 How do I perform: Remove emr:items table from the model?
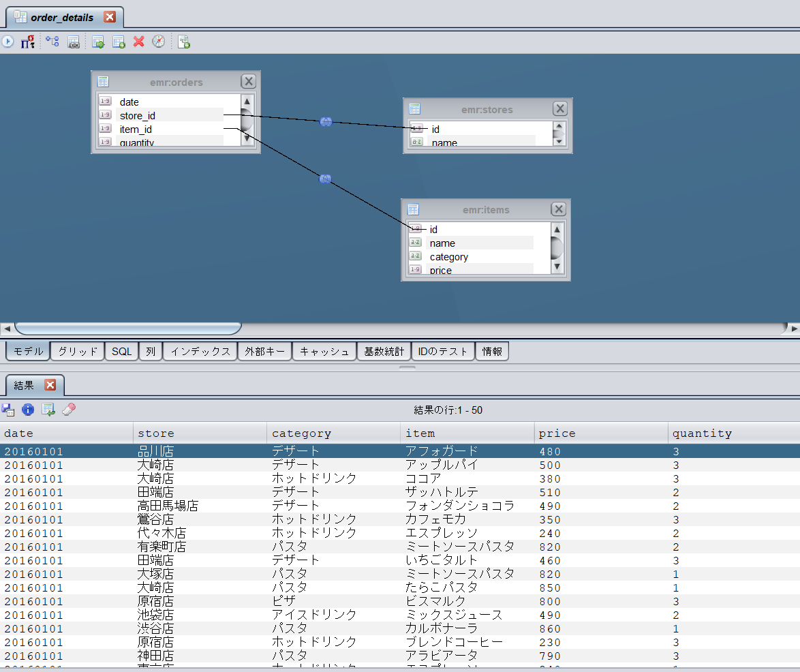click(559, 209)
